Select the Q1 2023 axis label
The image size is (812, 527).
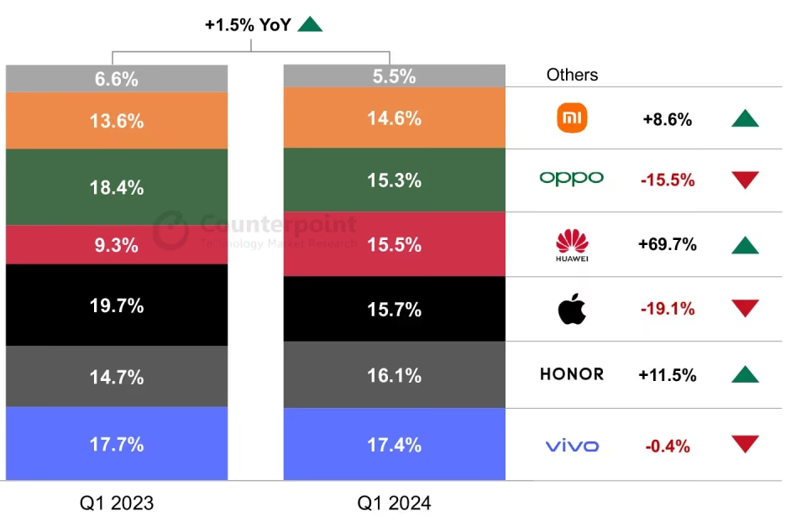[117, 504]
